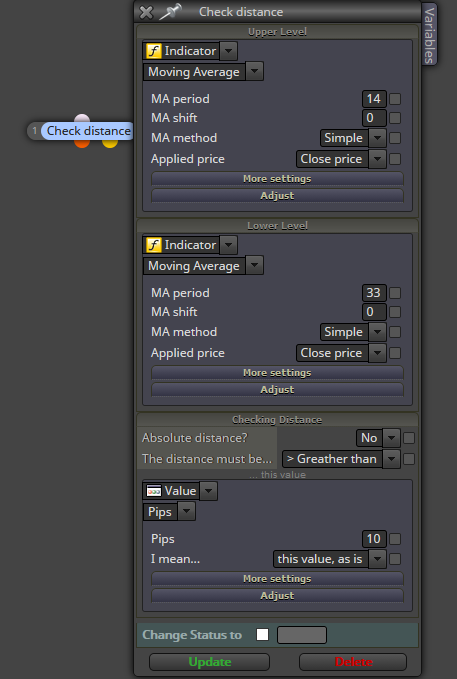This screenshot has width=457, height=679.
Task: Select the Check distance block on canvas
Action: [88, 131]
